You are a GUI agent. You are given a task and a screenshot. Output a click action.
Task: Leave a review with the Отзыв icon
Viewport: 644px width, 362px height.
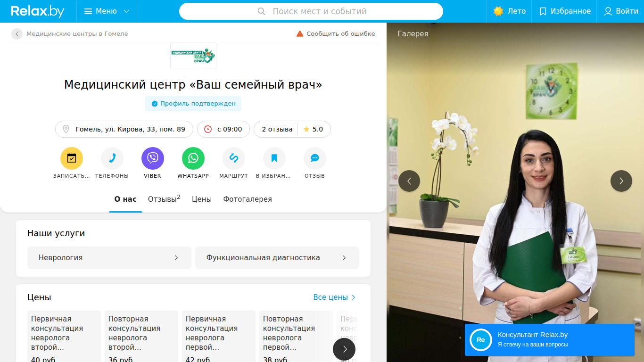click(x=315, y=158)
